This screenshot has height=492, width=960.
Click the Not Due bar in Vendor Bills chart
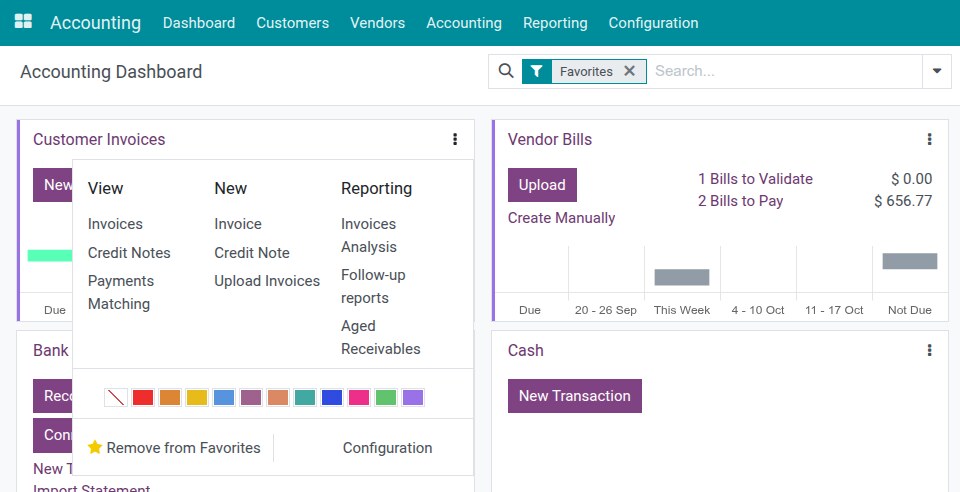(x=910, y=261)
